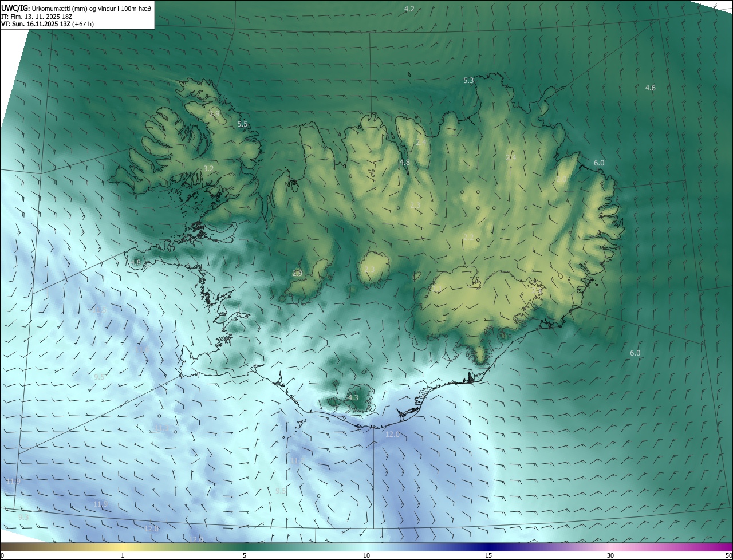Click the 30 tick label on the scale
The height and width of the screenshot is (560, 733).
(x=610, y=555)
